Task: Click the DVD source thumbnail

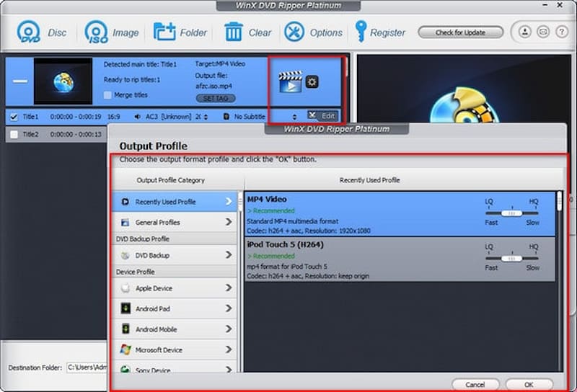Action: pyautogui.click(x=63, y=81)
